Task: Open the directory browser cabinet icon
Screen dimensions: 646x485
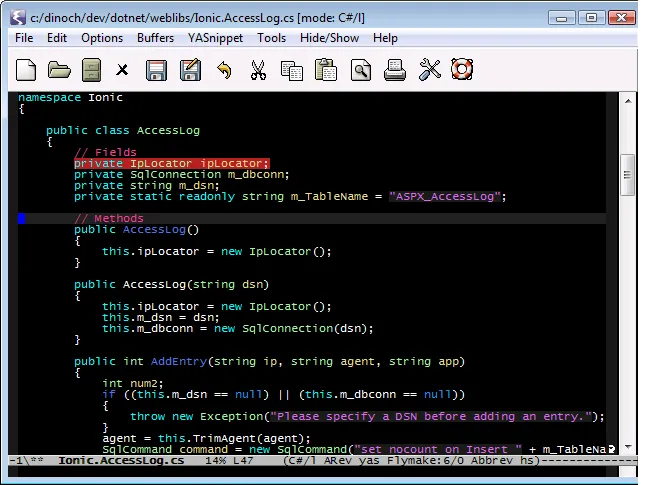Action: [x=91, y=70]
